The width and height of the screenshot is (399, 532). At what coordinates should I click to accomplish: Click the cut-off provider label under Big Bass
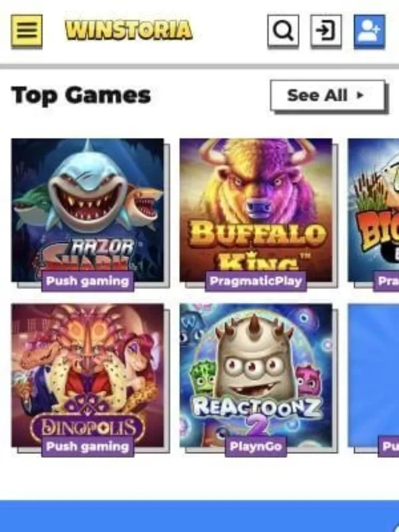point(386,281)
